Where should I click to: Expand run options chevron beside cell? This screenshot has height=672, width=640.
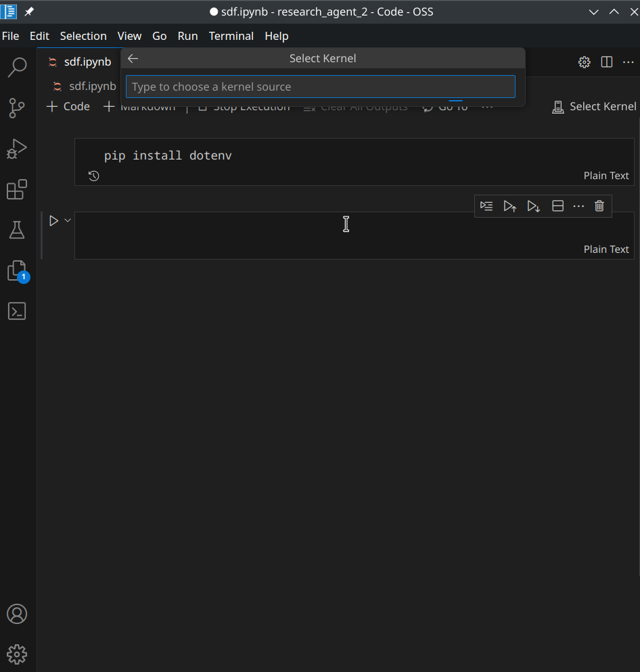68,220
